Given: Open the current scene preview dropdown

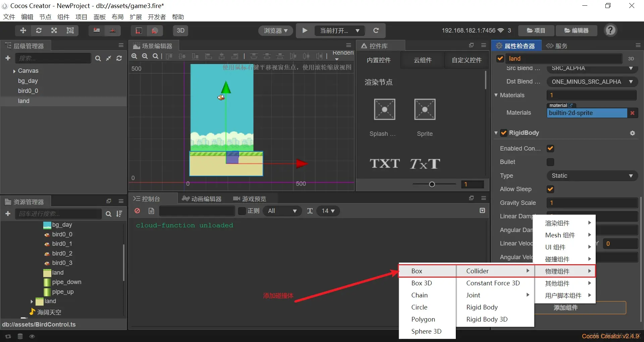Looking at the screenshot, I should coord(340,31).
